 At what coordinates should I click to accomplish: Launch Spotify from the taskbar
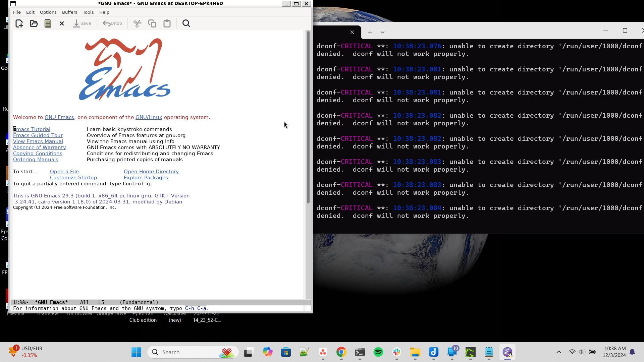378,352
